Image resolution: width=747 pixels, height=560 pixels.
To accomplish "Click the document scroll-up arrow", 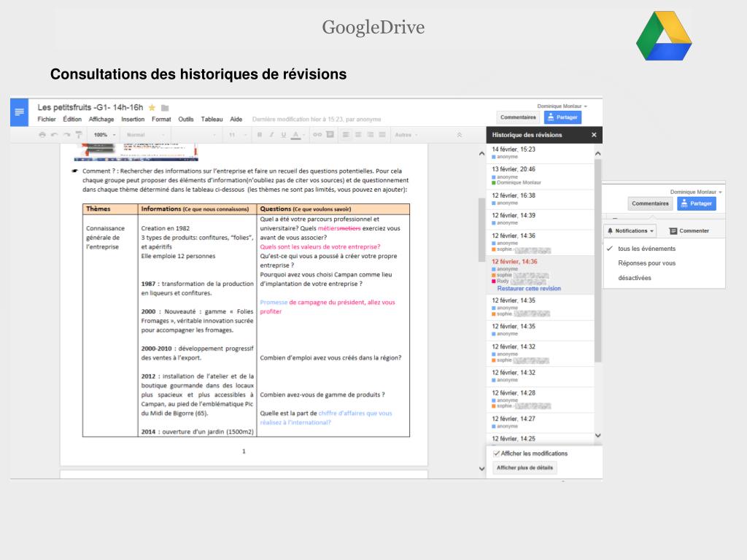I will [481, 153].
